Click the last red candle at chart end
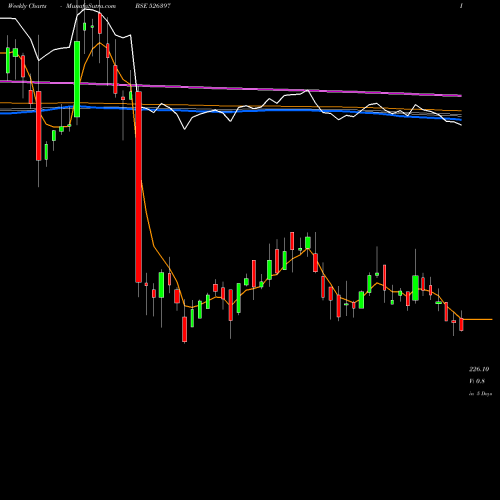The image size is (500, 500). pos(461,324)
